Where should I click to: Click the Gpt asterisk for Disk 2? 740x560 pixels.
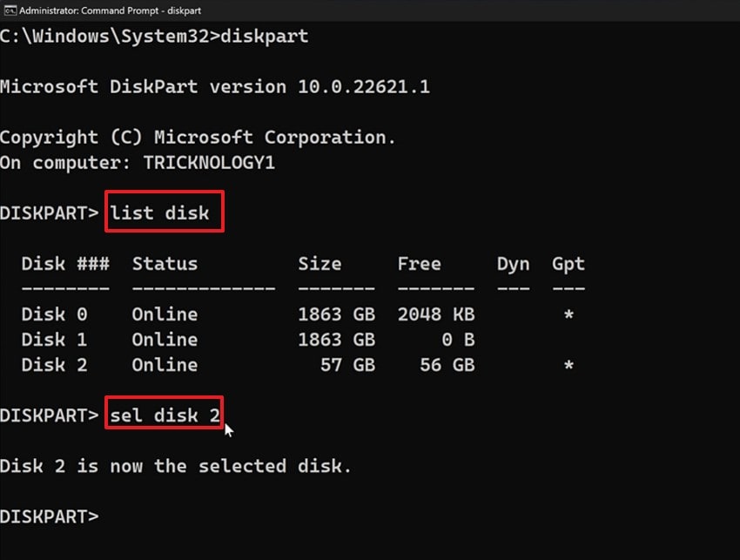[x=570, y=365]
